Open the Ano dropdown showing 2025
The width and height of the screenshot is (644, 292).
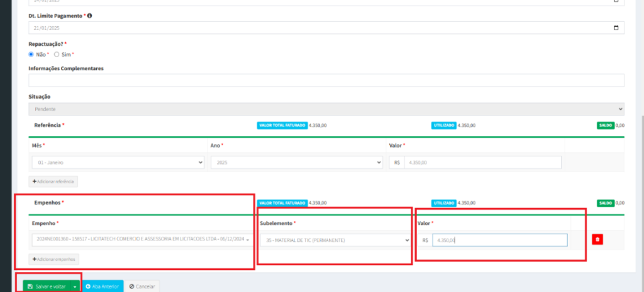(x=296, y=162)
